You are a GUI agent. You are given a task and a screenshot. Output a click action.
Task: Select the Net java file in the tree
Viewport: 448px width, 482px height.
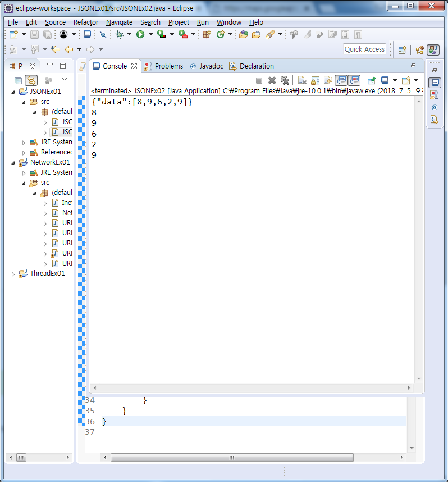point(62,213)
